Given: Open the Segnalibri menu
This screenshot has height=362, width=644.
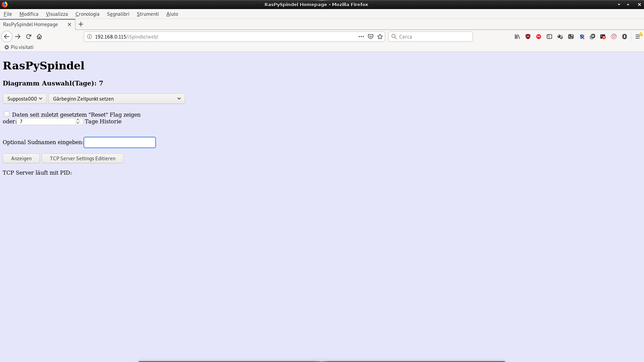Looking at the screenshot, I should (118, 14).
